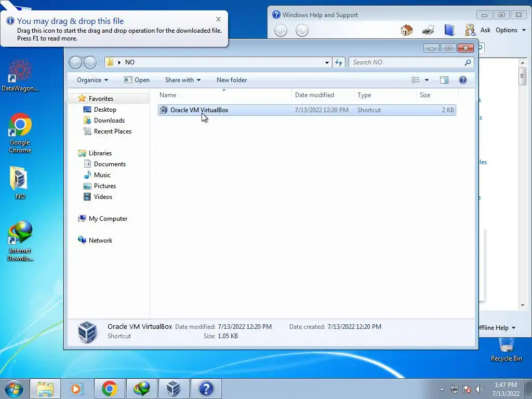Click Help window's back arrow
This screenshot has width=532, height=399.
coord(281,31)
